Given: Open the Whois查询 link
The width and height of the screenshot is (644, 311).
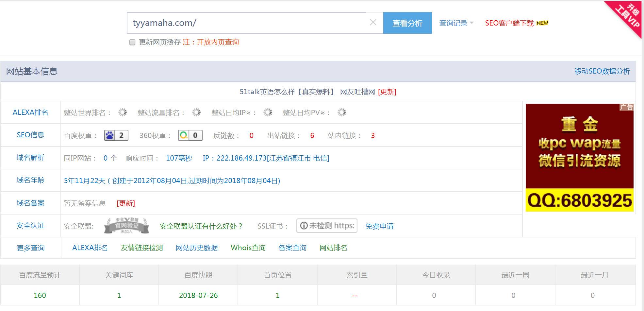Looking at the screenshot, I should tap(248, 248).
